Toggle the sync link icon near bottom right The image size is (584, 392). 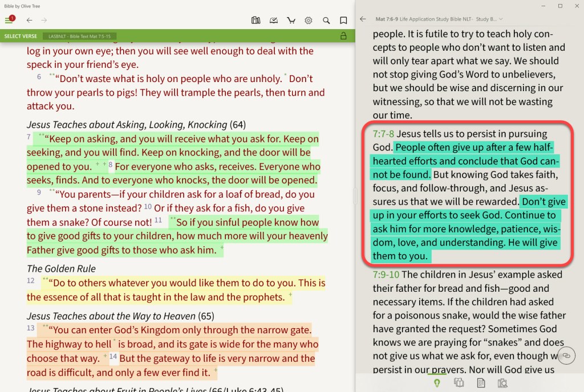click(x=566, y=356)
